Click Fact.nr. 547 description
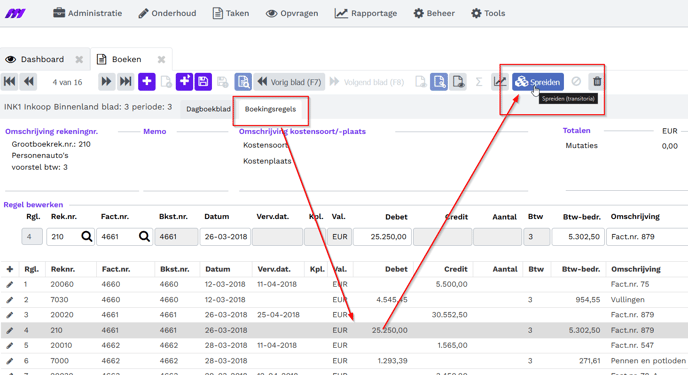This screenshot has height=375, width=688. pyautogui.click(x=632, y=346)
